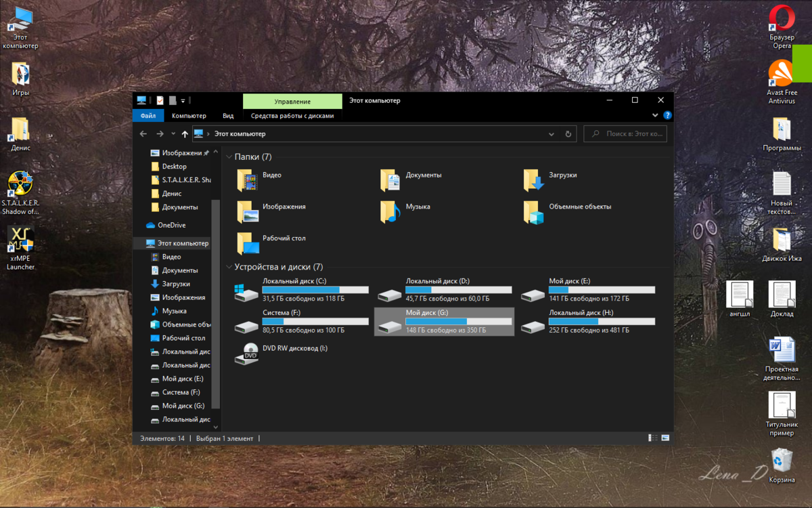Viewport: 812px width, 508px height.
Task: Click the Up one level arrow
Action: tap(185, 134)
